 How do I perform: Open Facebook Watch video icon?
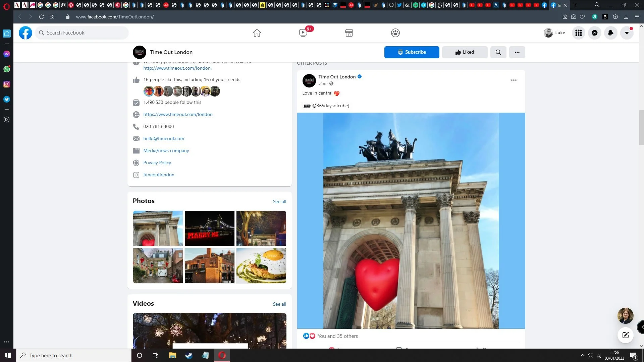303,33
